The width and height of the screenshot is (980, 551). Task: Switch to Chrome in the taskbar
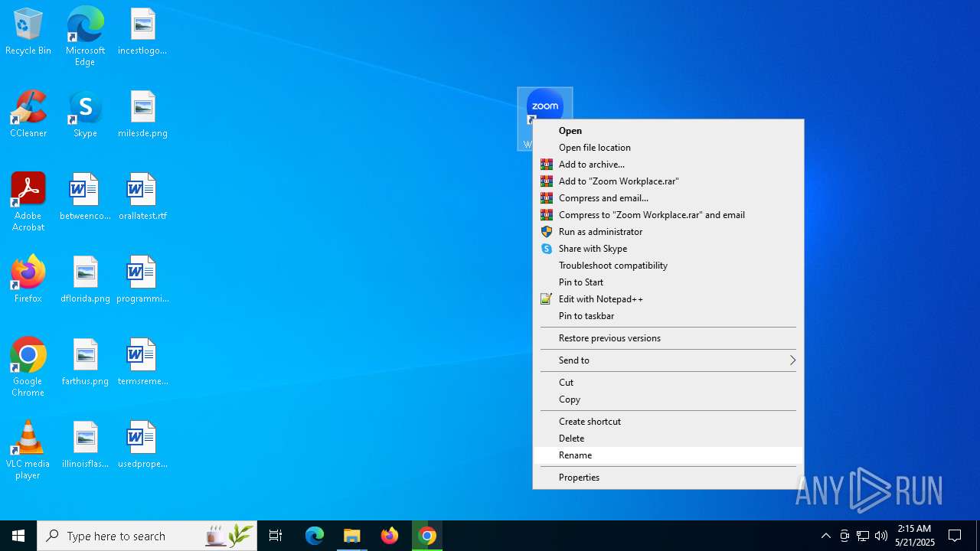click(427, 536)
